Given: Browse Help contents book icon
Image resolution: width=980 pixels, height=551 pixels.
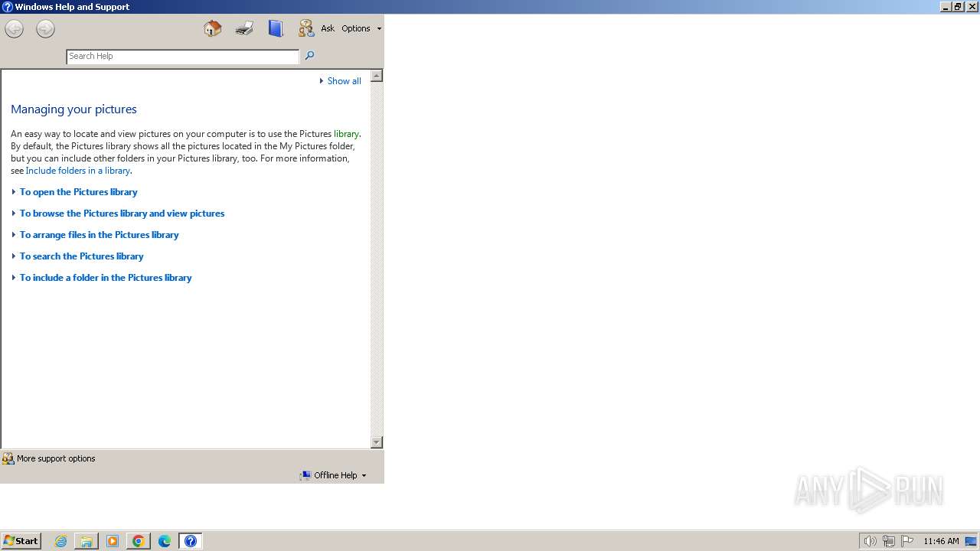Looking at the screenshot, I should point(276,28).
